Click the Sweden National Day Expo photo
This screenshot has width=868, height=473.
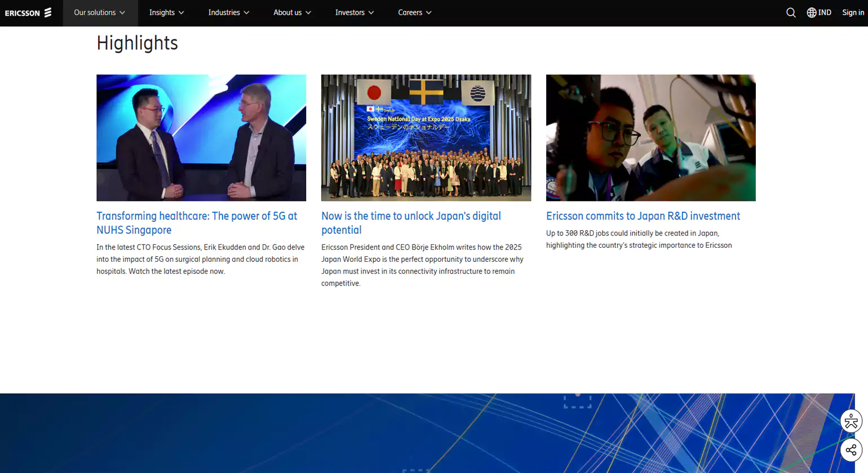pyautogui.click(x=426, y=137)
